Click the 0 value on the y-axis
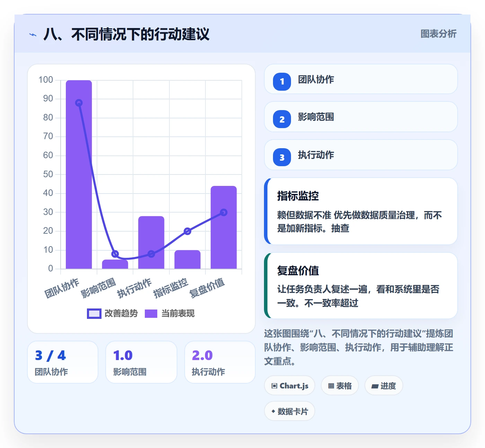The image size is (485, 448). 51,268
